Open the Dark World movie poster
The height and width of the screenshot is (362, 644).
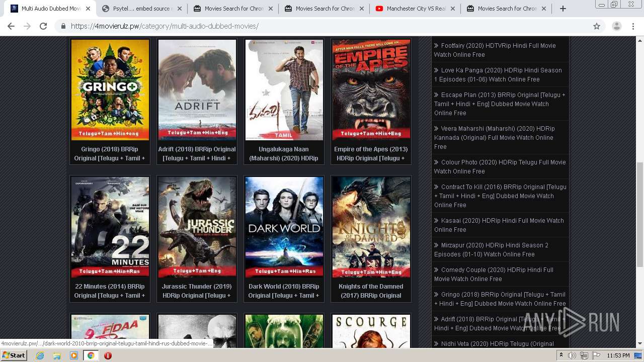pyautogui.click(x=284, y=227)
